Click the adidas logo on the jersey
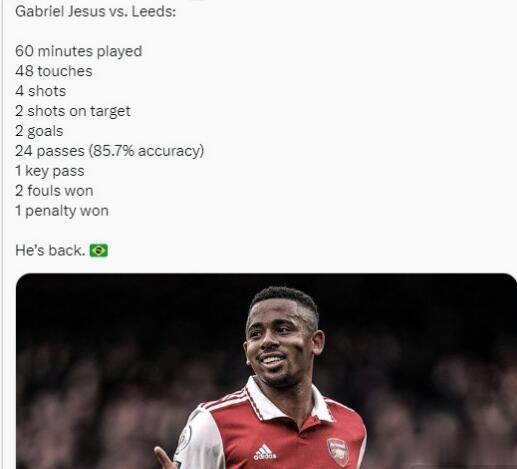The image size is (517, 469). [x=265, y=452]
